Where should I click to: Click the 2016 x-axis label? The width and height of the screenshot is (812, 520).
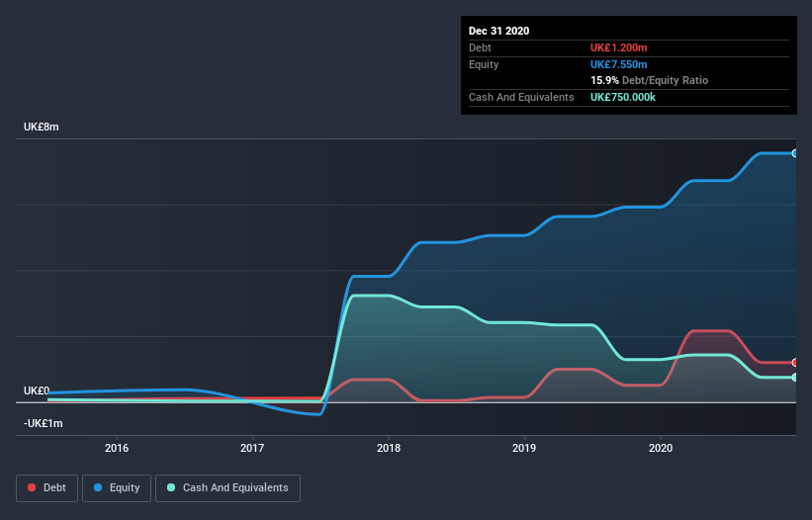point(117,448)
